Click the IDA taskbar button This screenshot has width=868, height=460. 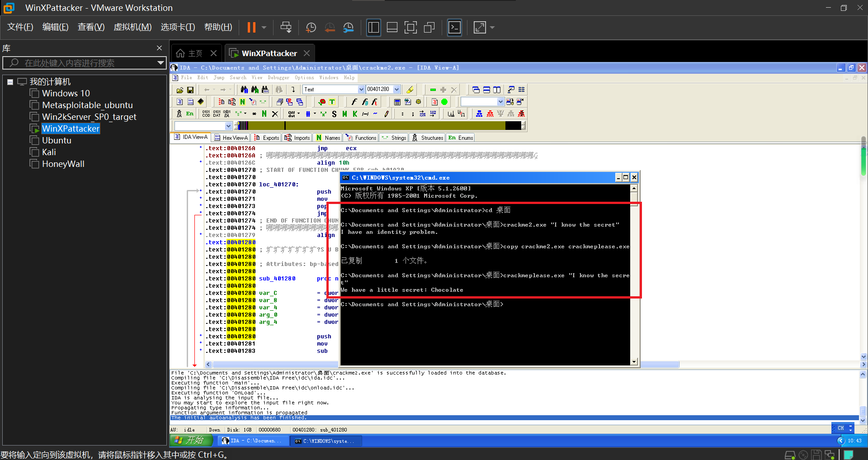pyautogui.click(x=253, y=441)
